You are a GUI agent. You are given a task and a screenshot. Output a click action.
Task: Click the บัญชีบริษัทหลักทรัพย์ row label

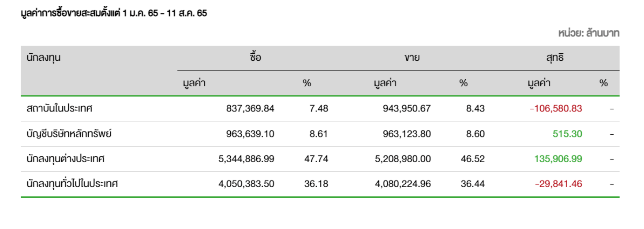69,133
